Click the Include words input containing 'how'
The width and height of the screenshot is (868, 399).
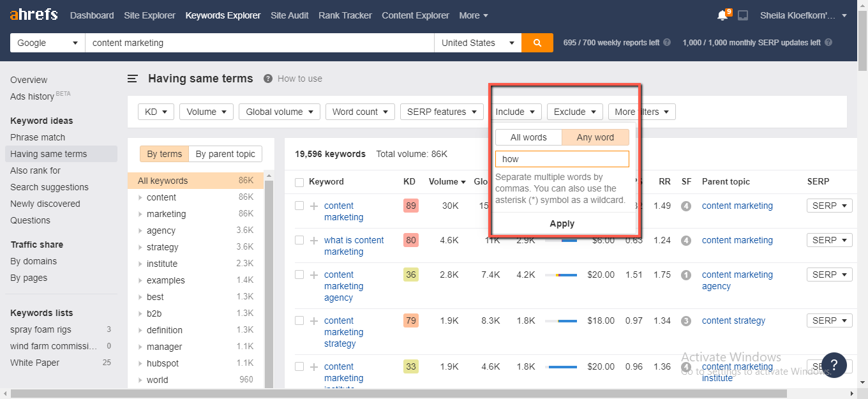coord(562,159)
